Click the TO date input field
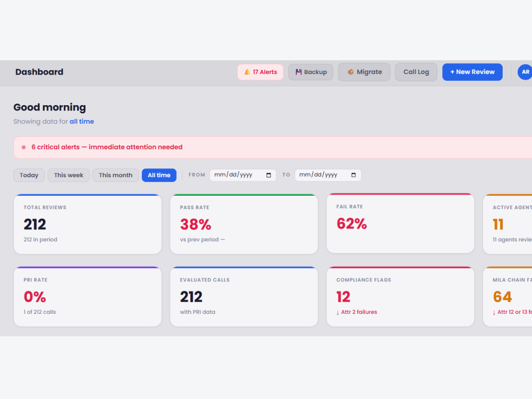This screenshot has height=399, width=532. coord(328,175)
